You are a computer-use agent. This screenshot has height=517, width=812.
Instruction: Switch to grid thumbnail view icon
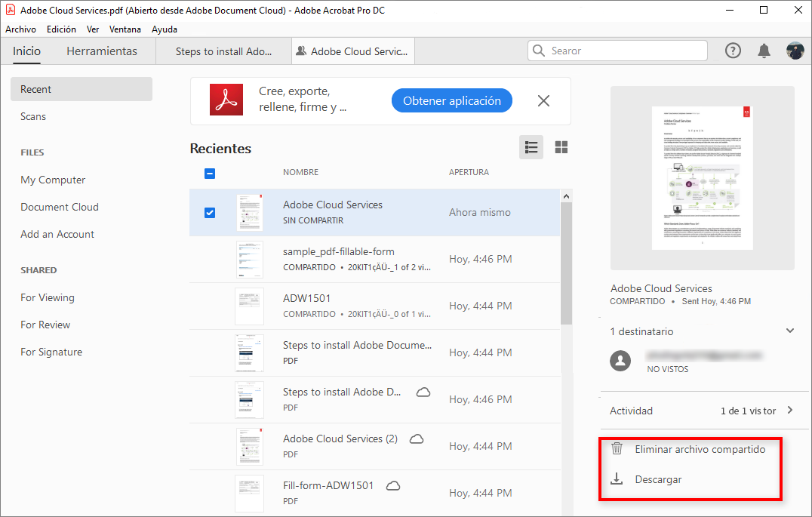pyautogui.click(x=561, y=147)
